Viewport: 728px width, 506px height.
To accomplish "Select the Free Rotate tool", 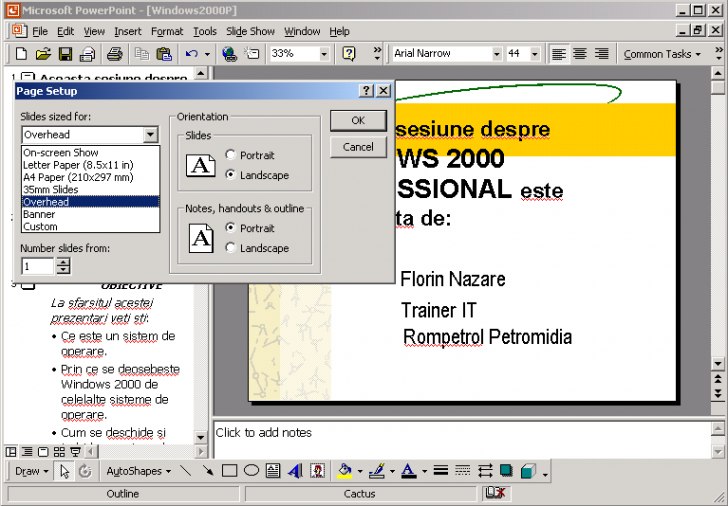I will click(85, 471).
